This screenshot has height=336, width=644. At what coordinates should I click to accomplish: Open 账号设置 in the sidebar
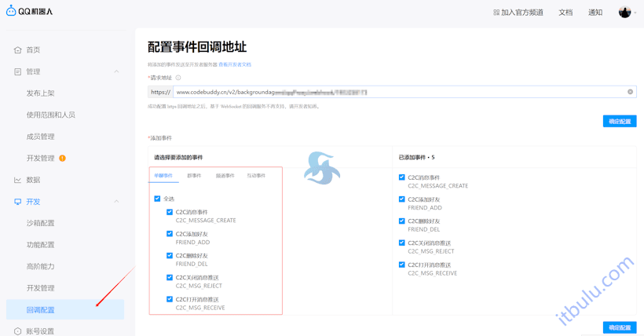(x=40, y=331)
